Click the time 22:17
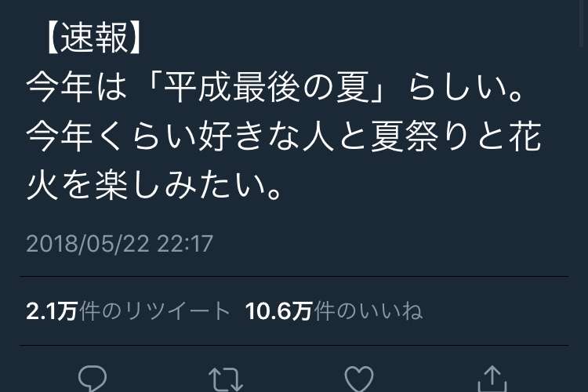Image resolution: width=588 pixels, height=392 pixels. [185, 244]
